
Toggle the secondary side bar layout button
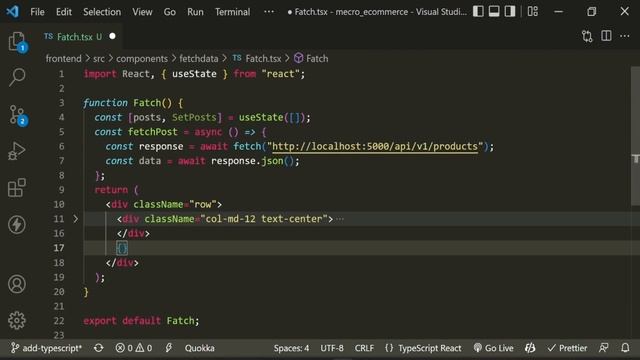510,11
